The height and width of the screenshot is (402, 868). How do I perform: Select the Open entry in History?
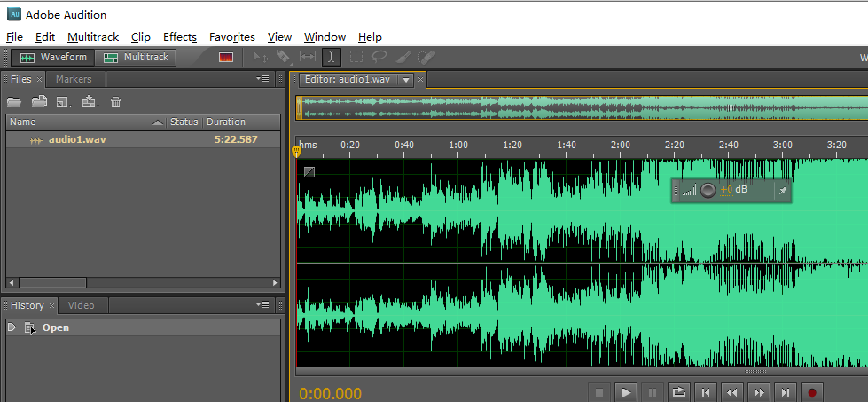[x=144, y=327]
